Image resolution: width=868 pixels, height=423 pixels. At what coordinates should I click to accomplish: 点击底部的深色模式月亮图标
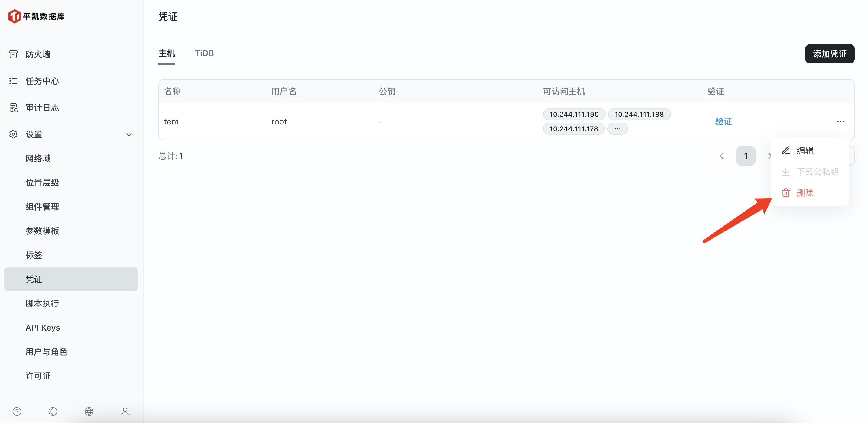pyautogui.click(x=53, y=411)
